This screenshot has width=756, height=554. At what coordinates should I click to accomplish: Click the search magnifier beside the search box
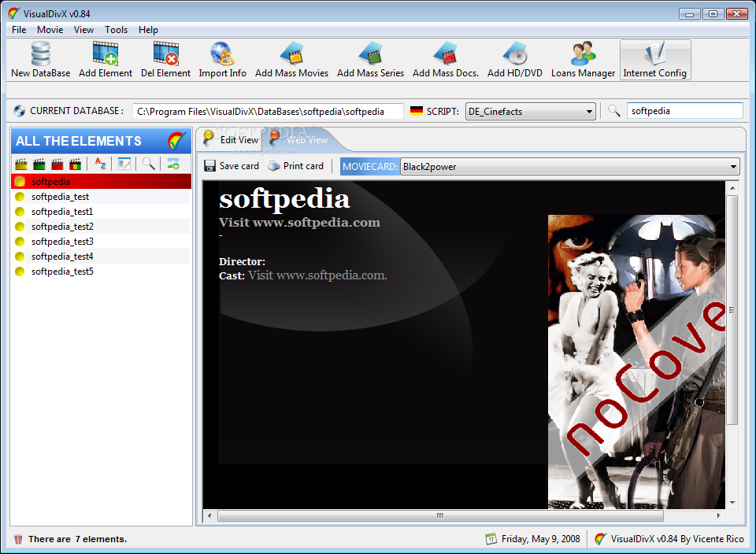pyautogui.click(x=613, y=111)
